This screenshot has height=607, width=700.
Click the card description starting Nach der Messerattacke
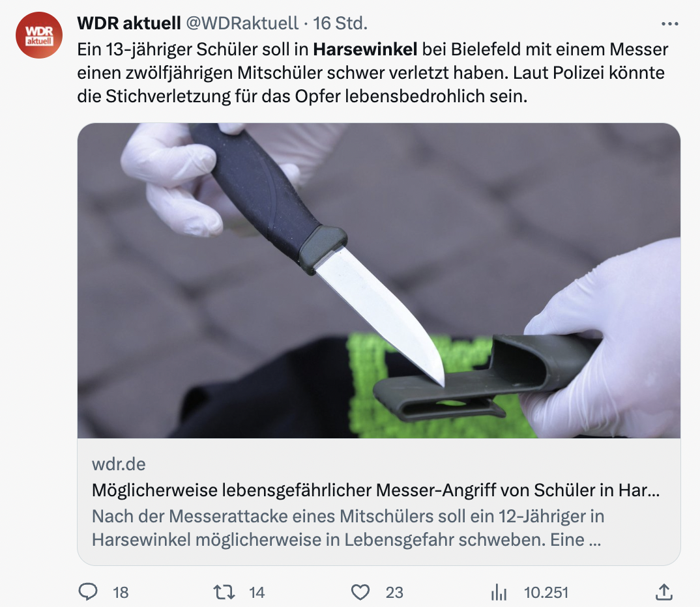[348, 528]
